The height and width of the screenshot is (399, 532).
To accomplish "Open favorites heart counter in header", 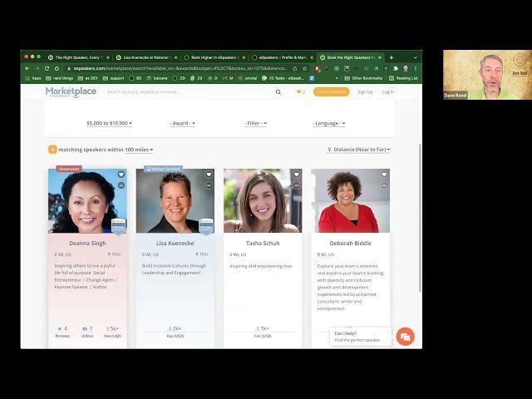I will tap(301, 92).
